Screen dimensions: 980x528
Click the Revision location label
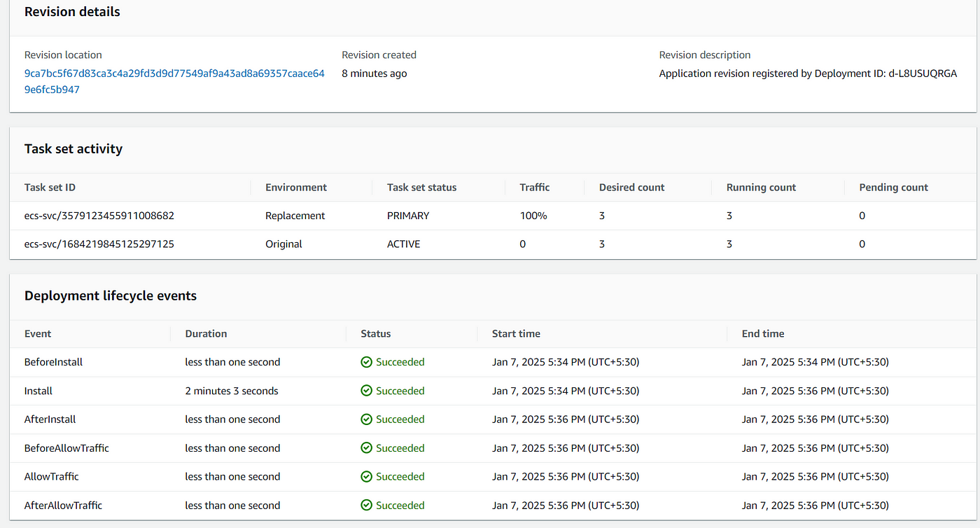63,55
